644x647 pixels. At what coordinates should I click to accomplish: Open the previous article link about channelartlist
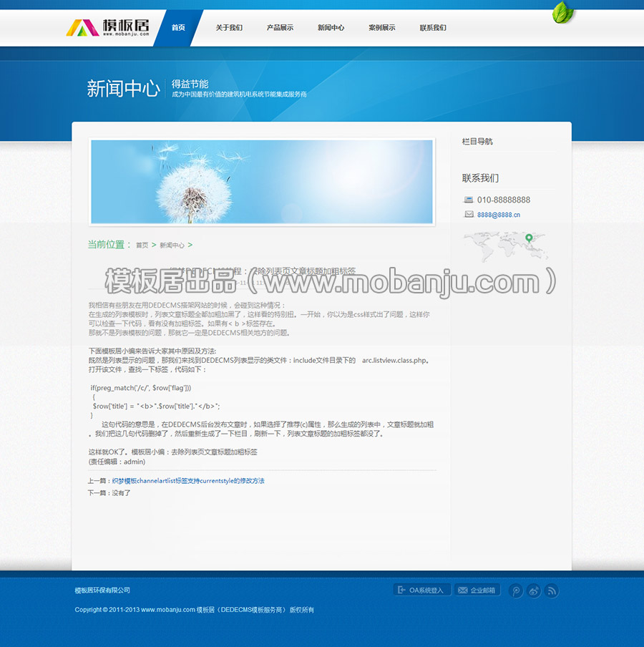188,481
